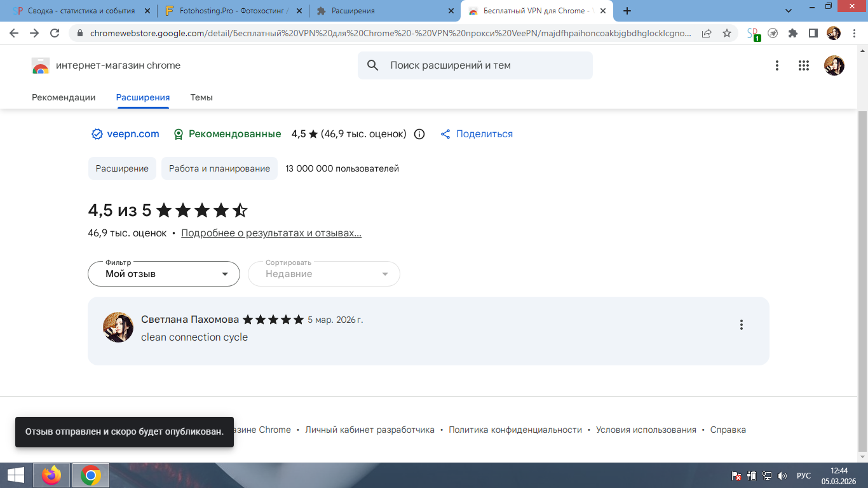Image resolution: width=868 pixels, height=488 pixels.
Task: Check the battery tray icon
Action: [x=752, y=475]
